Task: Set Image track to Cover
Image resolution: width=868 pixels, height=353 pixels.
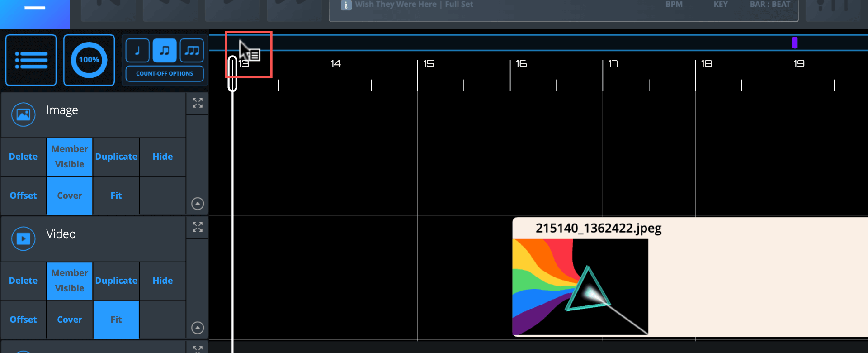Action: 70,196
